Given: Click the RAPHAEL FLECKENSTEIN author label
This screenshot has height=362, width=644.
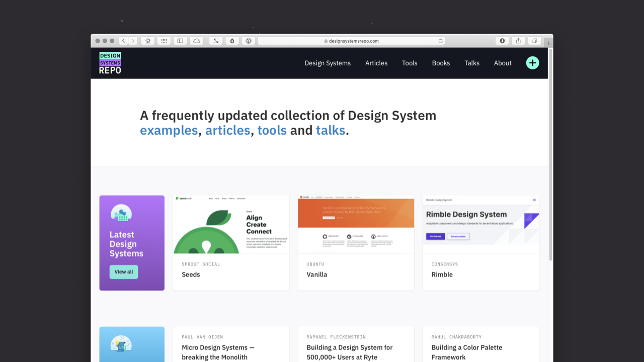Looking at the screenshot, I should (336, 337).
